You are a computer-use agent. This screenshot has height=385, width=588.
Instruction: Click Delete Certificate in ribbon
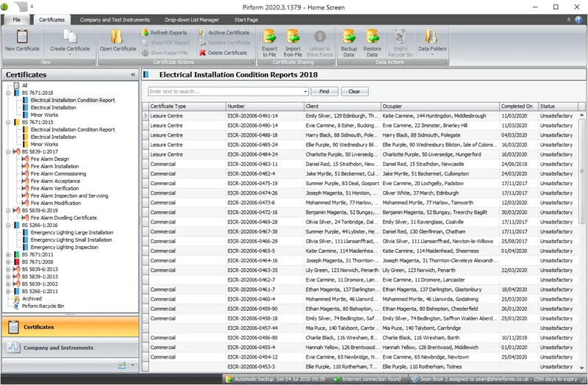tap(224, 53)
